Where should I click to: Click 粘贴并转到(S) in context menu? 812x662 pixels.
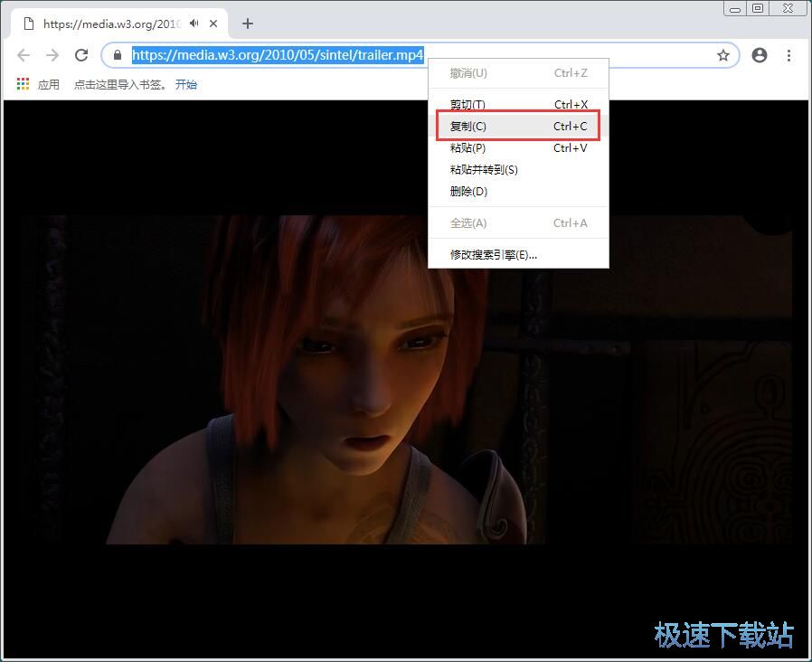tap(518, 170)
